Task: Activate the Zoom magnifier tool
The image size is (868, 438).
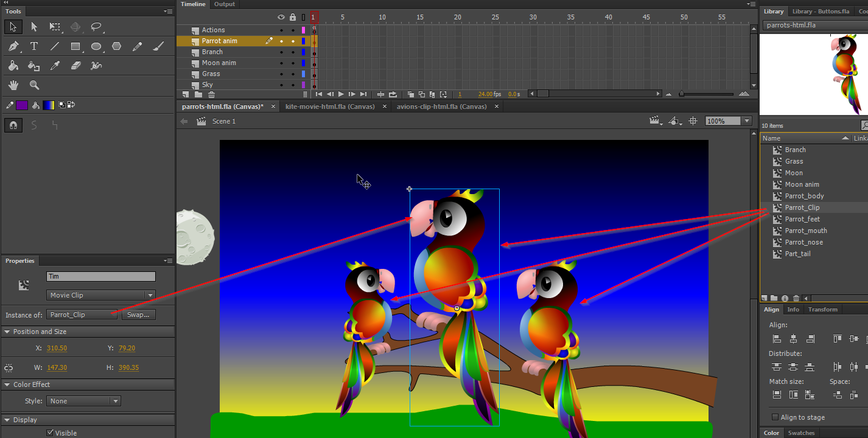Action: [34, 85]
